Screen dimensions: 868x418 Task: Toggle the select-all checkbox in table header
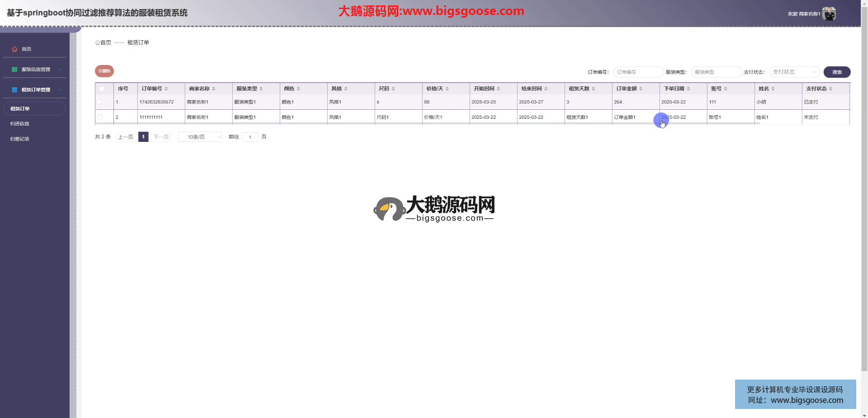pos(102,89)
